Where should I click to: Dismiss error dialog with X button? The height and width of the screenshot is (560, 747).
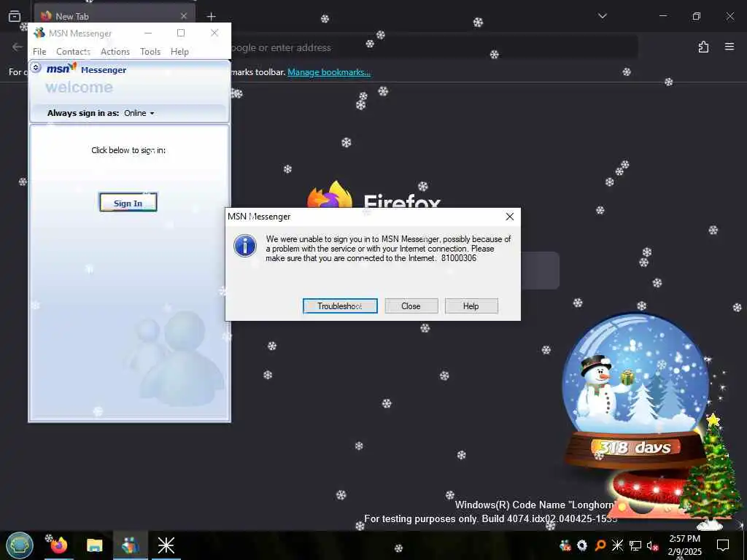click(x=510, y=217)
